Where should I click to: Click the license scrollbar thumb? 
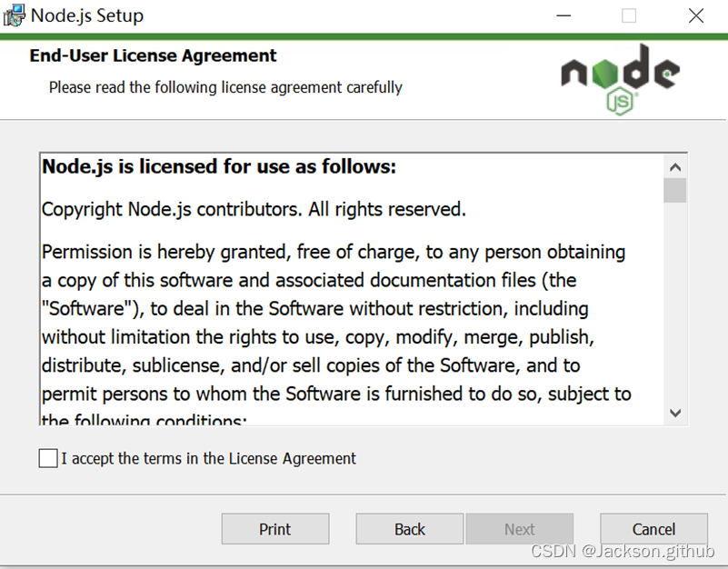674,191
